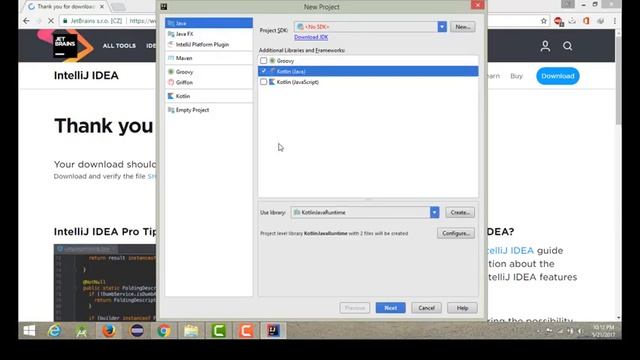640x360 pixels.
Task: Open the green Camtasia taskbar icon
Action: pyautogui.click(x=218, y=331)
